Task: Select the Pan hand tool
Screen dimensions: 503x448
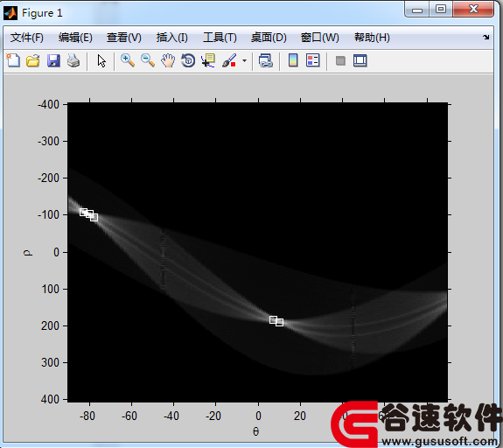Action: 168,60
